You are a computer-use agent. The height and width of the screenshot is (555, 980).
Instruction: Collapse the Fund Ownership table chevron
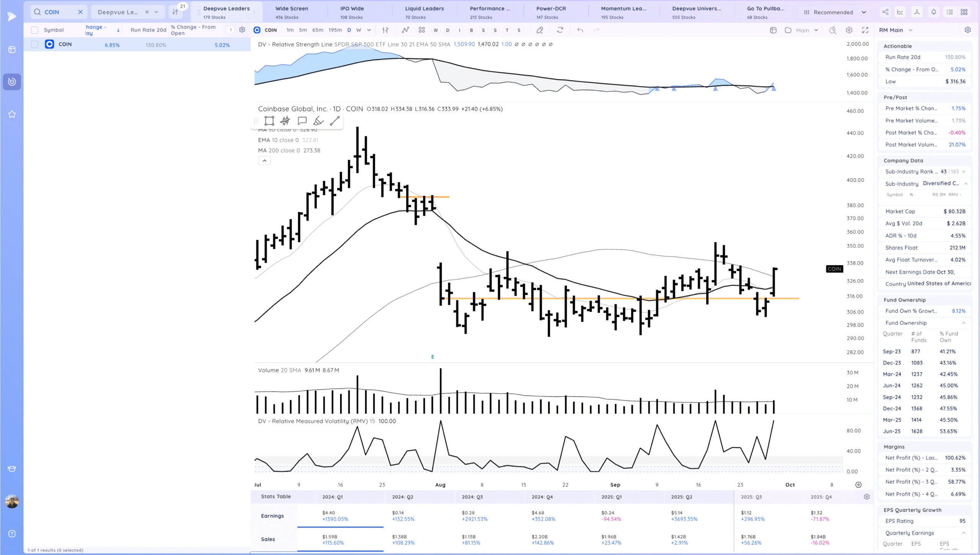pos(964,323)
